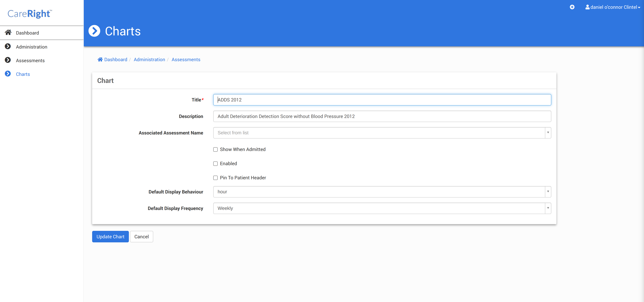
Task: Click into the Description text field
Action: 382,116
